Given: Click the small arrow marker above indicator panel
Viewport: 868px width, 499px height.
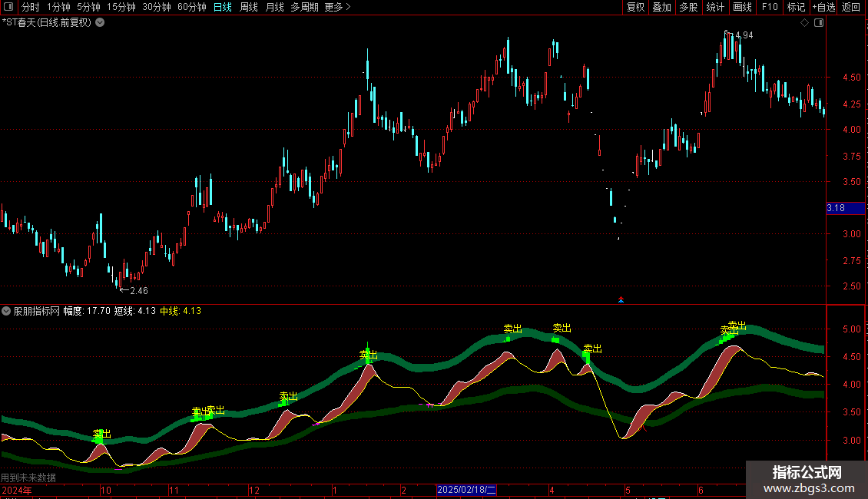Looking at the screenshot, I should coord(621,300).
